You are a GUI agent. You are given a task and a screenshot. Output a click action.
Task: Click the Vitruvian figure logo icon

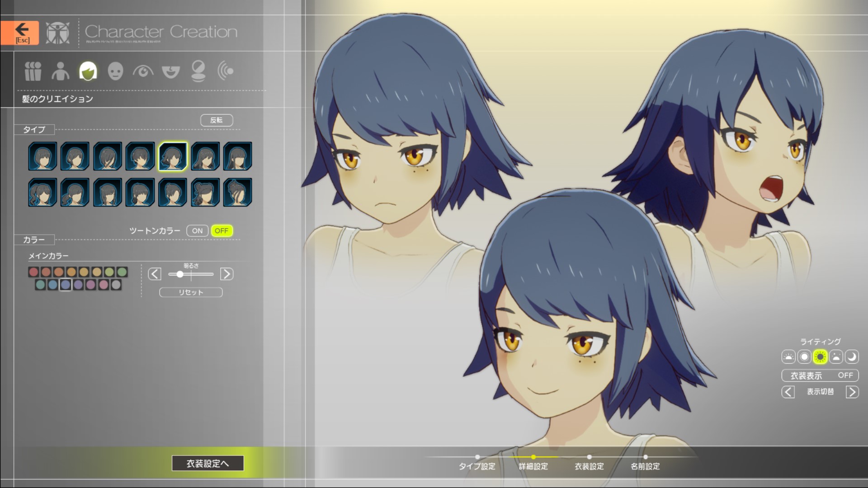(x=58, y=33)
